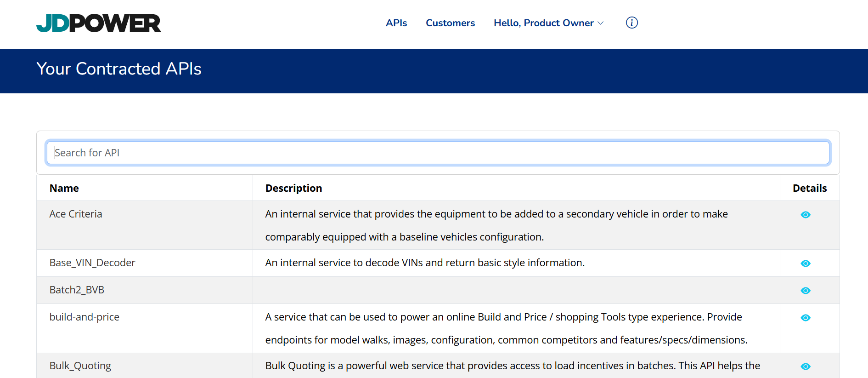Click the Name column header

coord(64,188)
